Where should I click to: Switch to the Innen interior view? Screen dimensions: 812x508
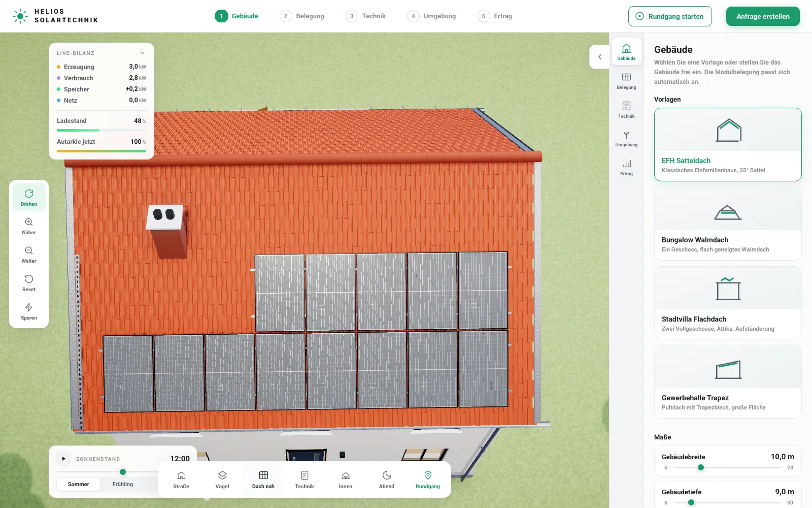click(346, 480)
